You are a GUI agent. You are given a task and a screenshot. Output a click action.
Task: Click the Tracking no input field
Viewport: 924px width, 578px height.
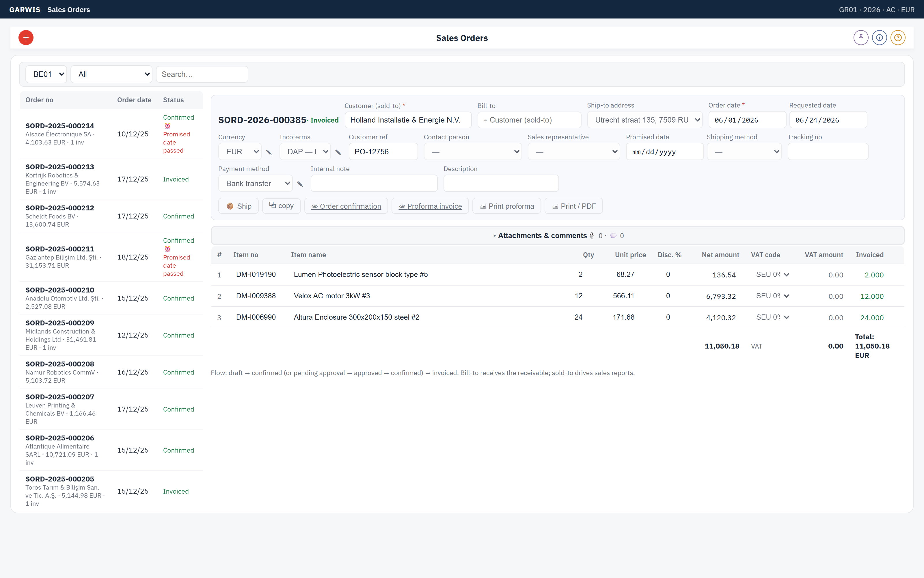click(x=828, y=152)
